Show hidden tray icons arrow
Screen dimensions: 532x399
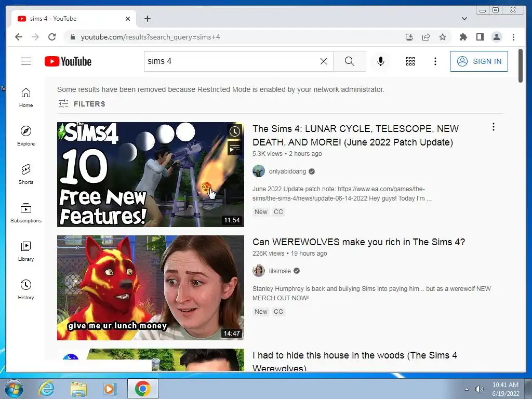click(467, 389)
